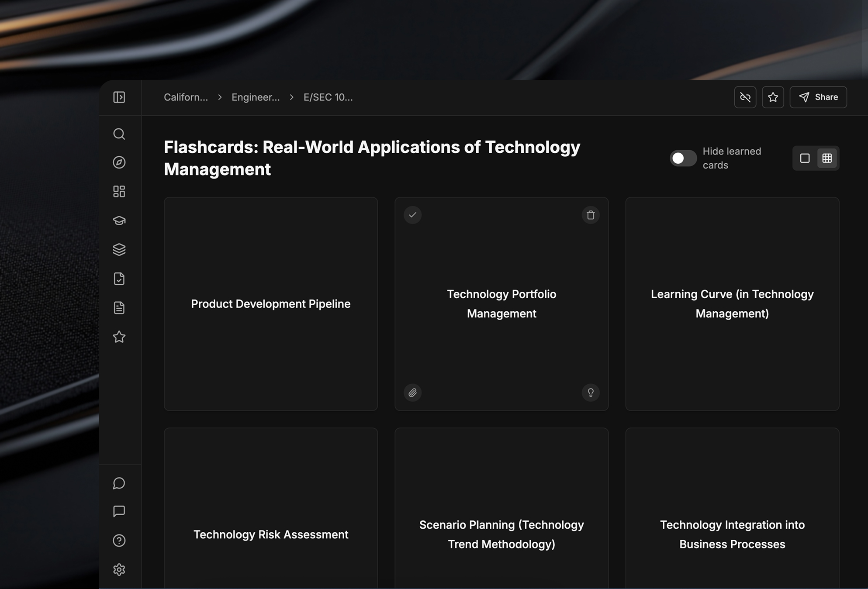Viewport: 868px width, 589px height.
Task: Click the unlink icon in header
Action: (x=745, y=97)
